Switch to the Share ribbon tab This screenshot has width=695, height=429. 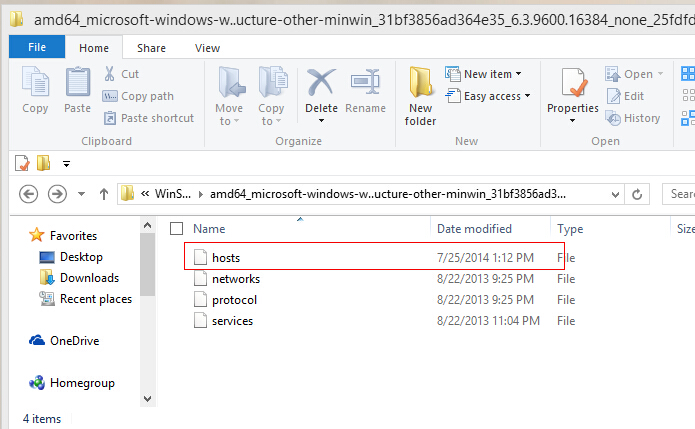[152, 48]
